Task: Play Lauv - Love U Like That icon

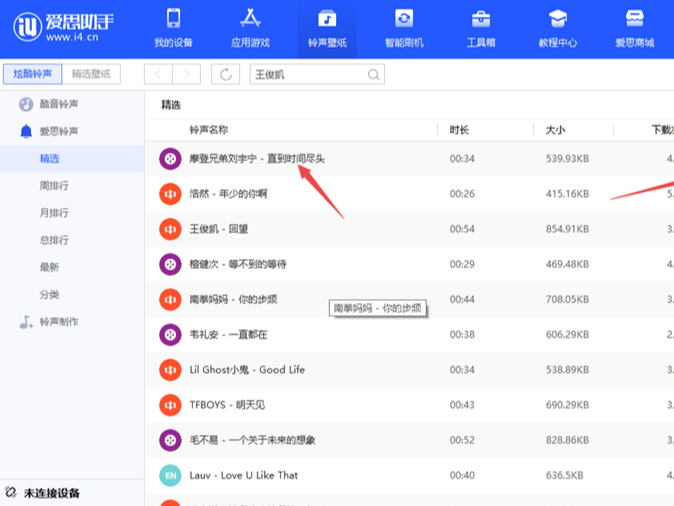Action: [170, 475]
